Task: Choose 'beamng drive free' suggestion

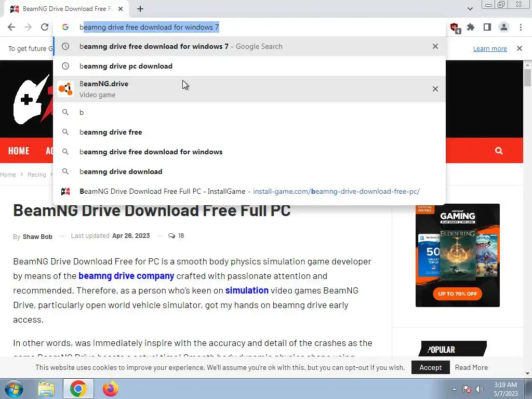Action: tap(249, 132)
